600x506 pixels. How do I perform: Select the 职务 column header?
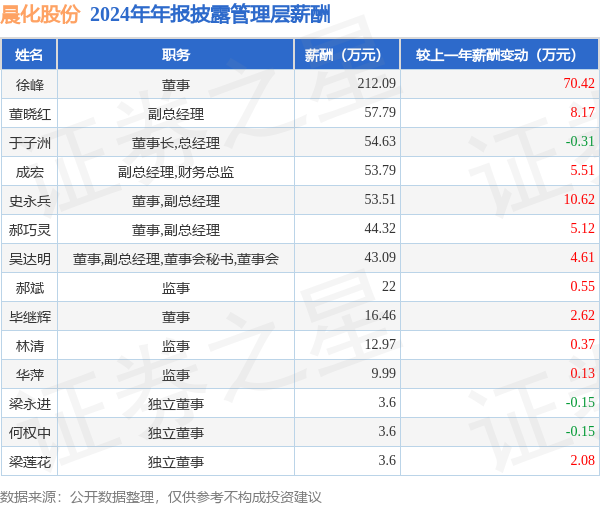176,55
